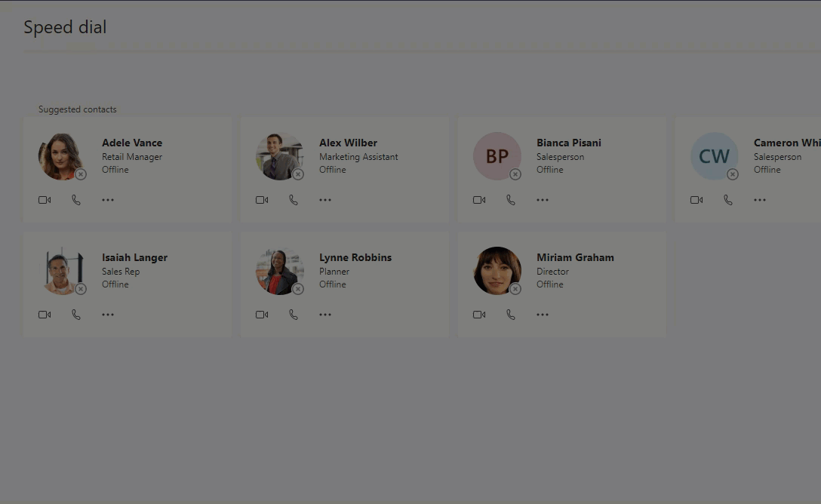Viewport: 821px width, 504px height.
Task: Click Lynne Robbins' profile photo
Action: point(280,271)
